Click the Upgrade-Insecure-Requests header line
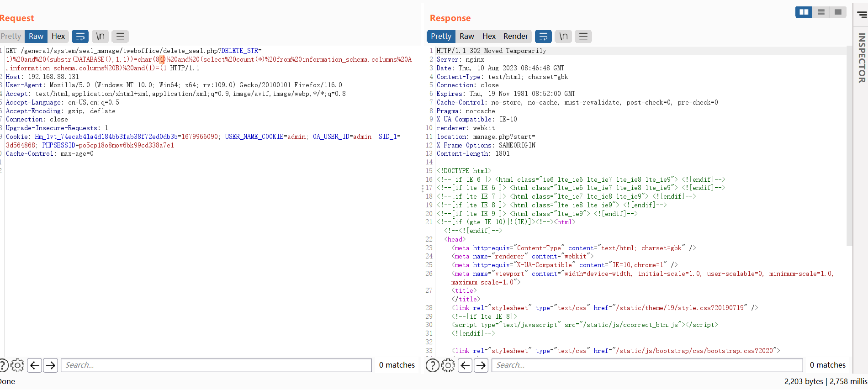Viewport: 868px width, 390px height. pyautogui.click(x=57, y=128)
